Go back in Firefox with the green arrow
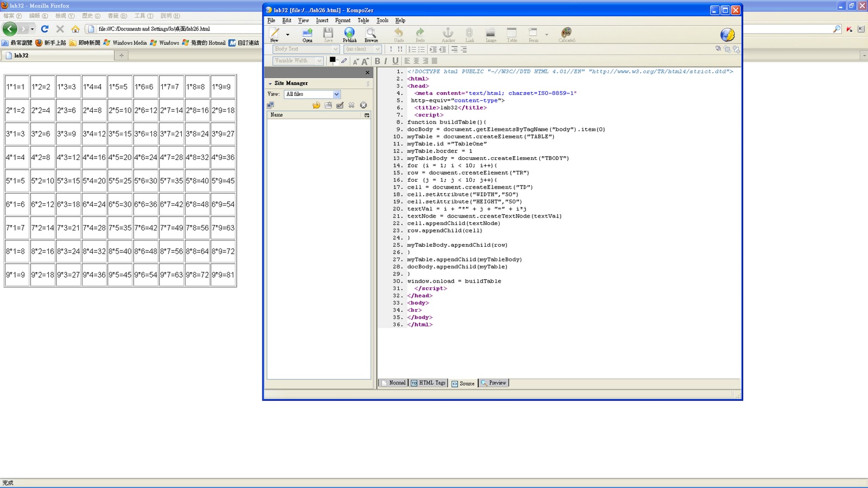This screenshot has width=868, height=488. 10,29
